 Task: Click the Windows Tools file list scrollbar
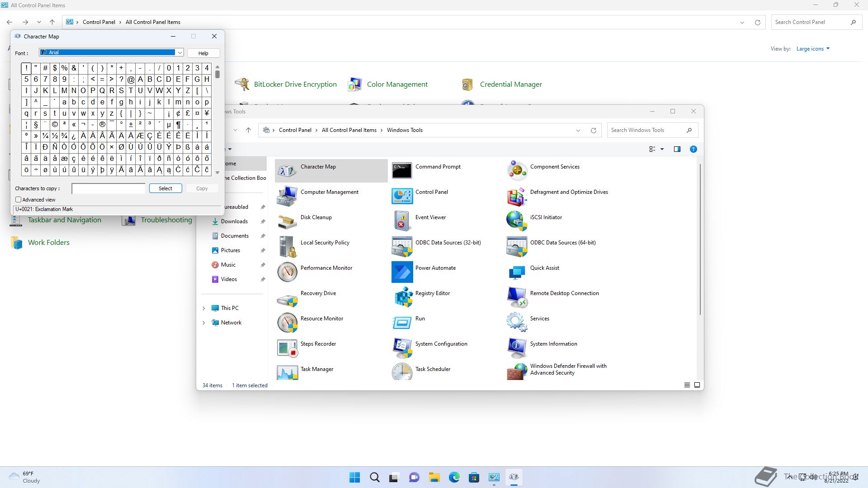pos(700,239)
